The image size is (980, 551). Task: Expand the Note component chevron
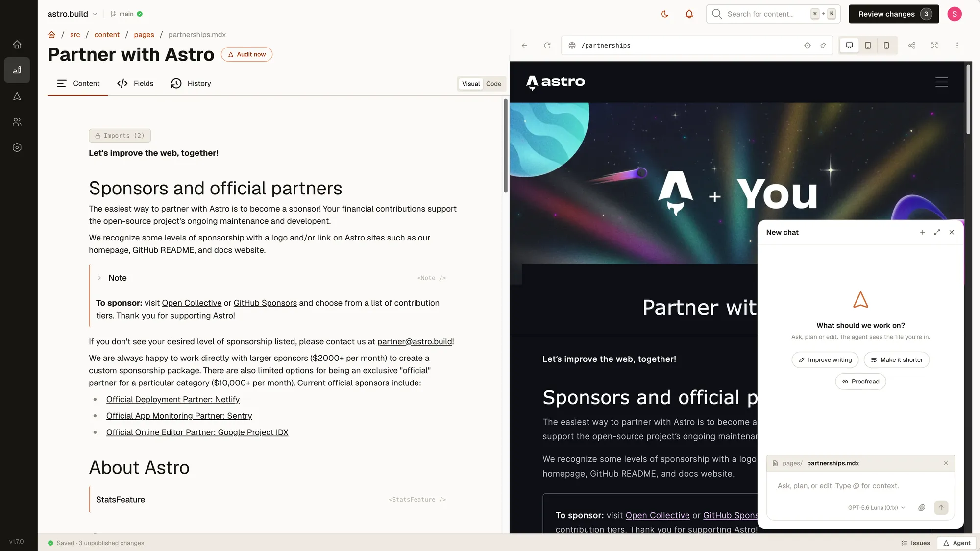(x=99, y=278)
